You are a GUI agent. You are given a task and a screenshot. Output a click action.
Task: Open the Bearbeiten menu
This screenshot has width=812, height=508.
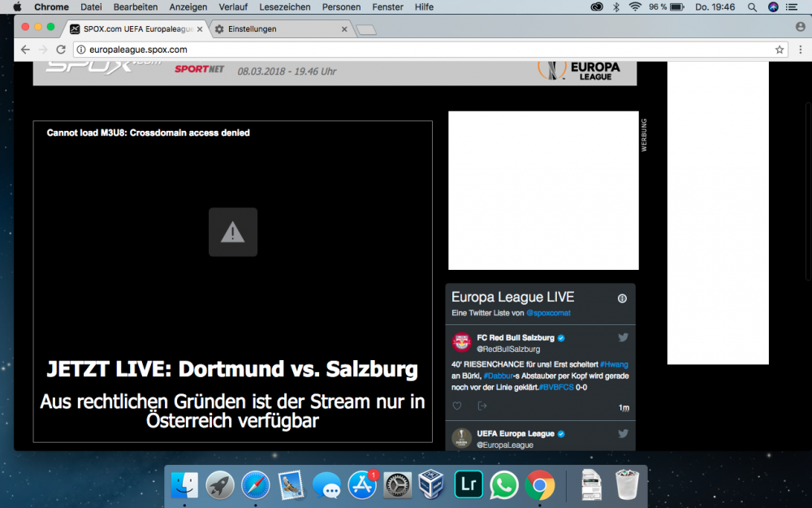pyautogui.click(x=136, y=7)
